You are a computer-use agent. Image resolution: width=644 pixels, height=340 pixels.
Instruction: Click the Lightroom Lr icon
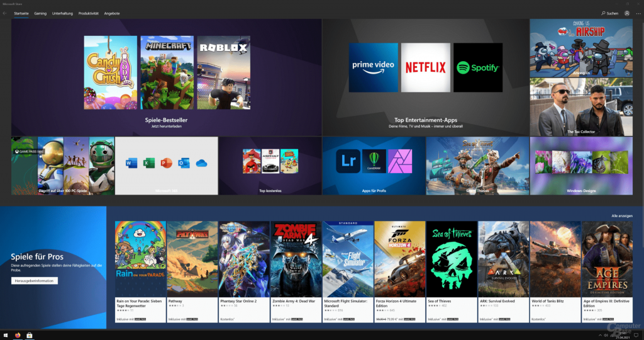coord(348,161)
